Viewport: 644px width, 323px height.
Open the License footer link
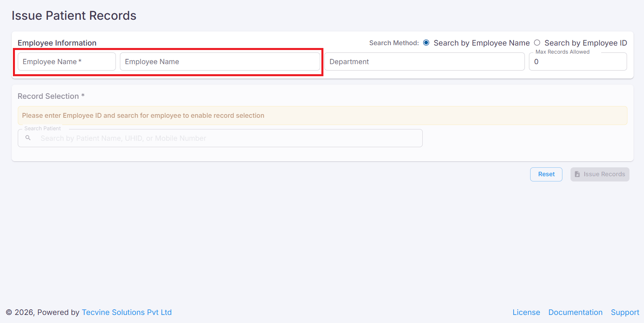click(526, 313)
